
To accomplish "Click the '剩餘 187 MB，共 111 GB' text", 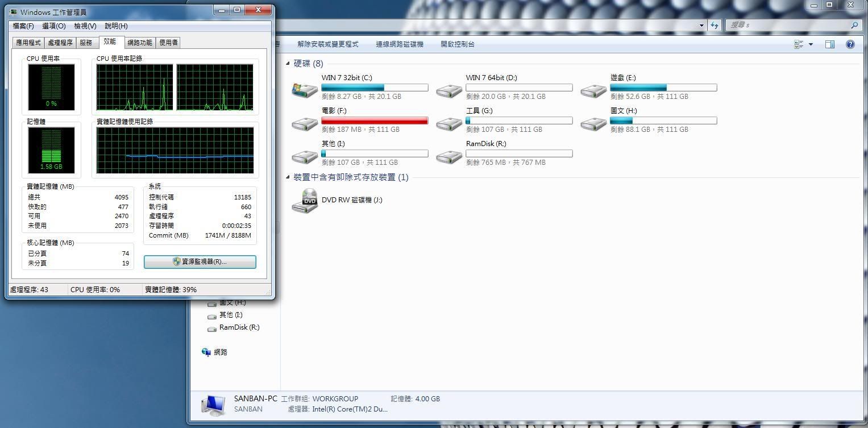I will 360,130.
